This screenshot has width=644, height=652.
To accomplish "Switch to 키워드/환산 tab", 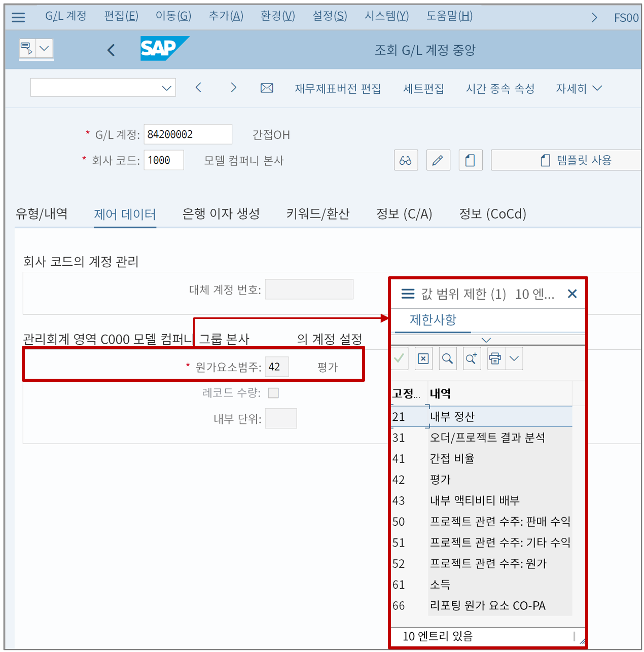I will pos(318,214).
